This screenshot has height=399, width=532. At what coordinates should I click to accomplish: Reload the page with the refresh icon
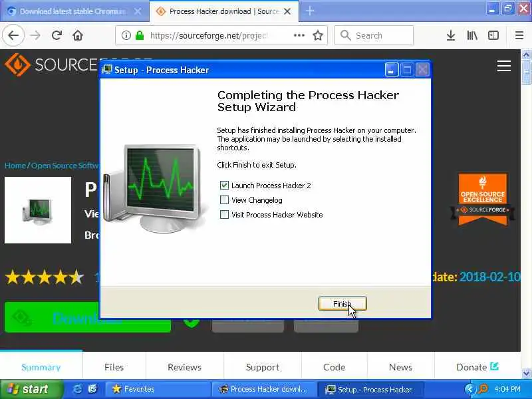57,35
